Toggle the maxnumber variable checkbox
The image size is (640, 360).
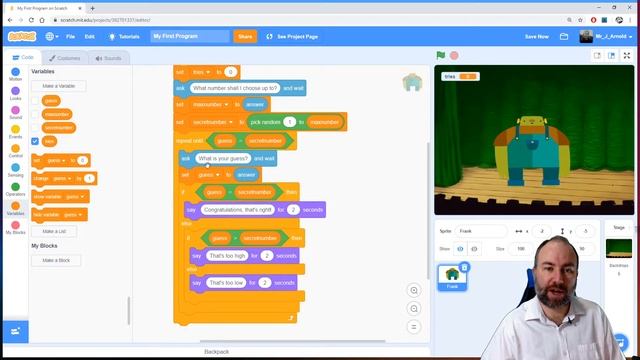pos(35,114)
